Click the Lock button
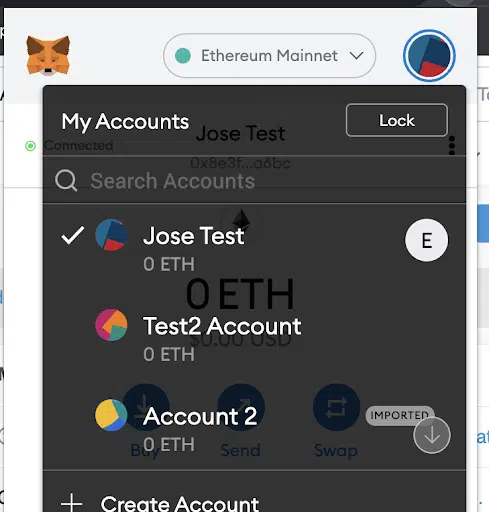The width and height of the screenshot is (489, 512). 397,120
